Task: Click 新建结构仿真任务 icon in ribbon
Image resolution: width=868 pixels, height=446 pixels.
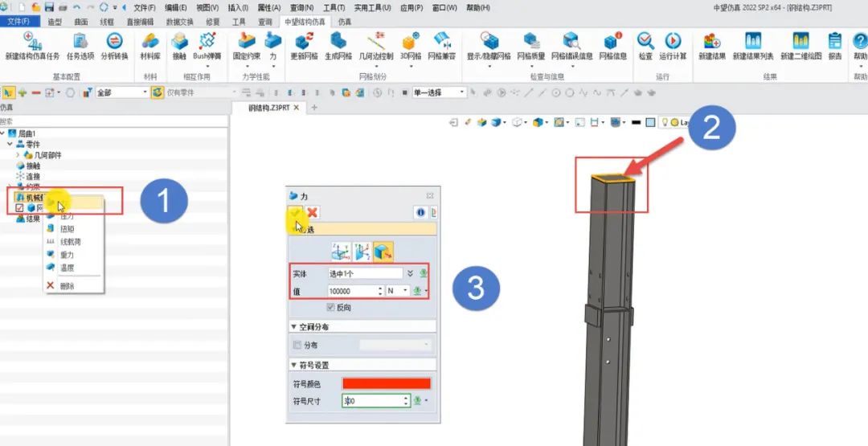Action: pyautogui.click(x=32, y=42)
